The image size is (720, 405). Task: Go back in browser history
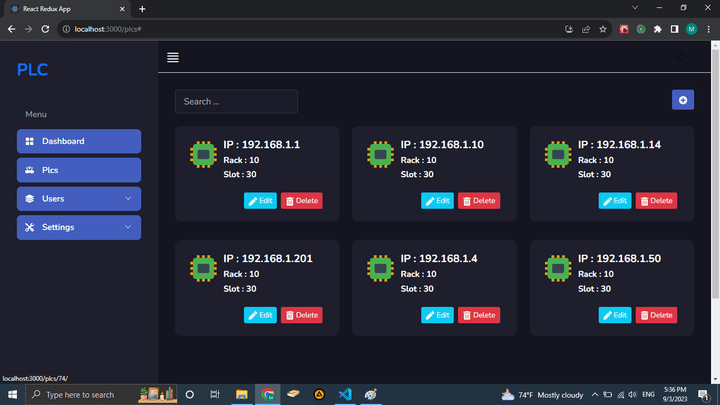[11, 29]
